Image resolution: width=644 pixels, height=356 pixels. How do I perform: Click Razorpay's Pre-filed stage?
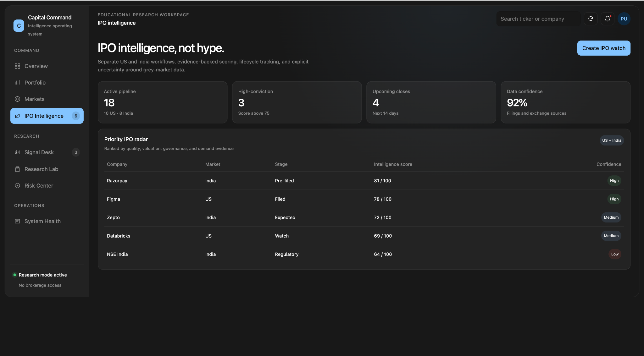[x=284, y=181]
